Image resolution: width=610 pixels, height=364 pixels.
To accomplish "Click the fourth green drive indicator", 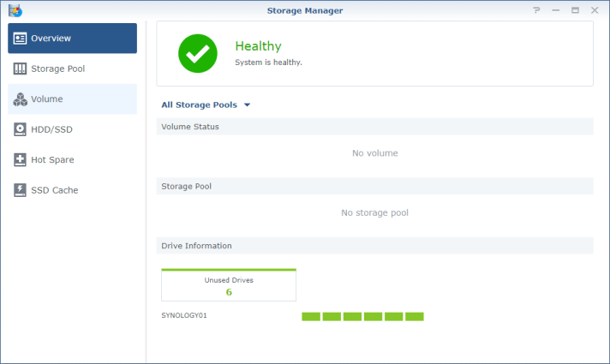I will click(373, 317).
